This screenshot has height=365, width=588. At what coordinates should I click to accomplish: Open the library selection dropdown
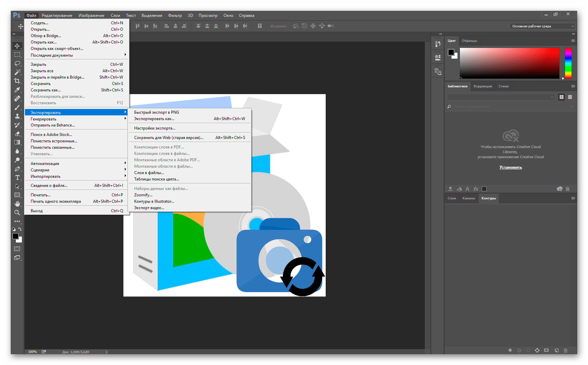click(501, 97)
